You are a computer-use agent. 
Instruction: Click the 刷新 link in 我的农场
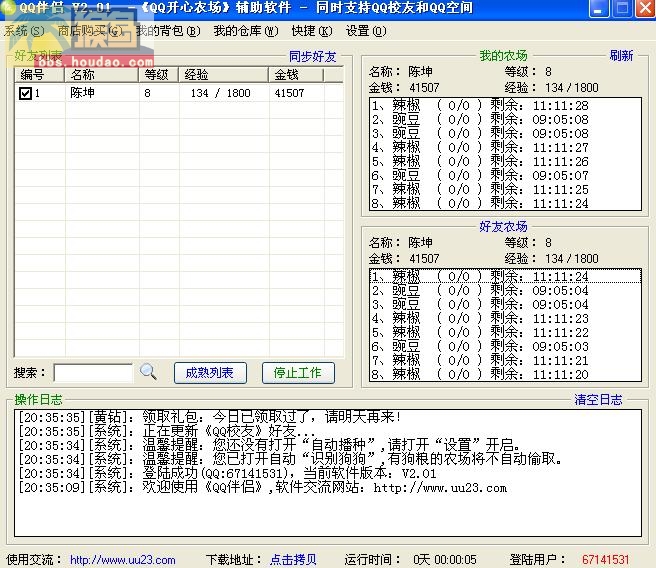[x=621, y=56]
